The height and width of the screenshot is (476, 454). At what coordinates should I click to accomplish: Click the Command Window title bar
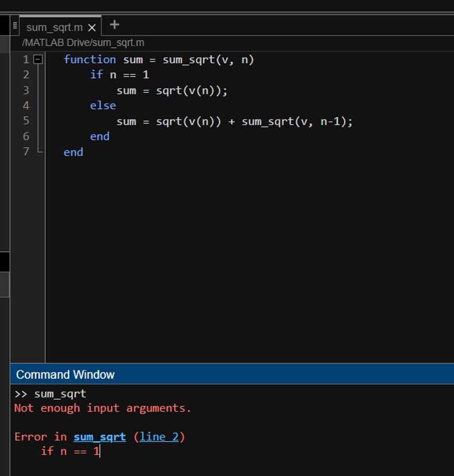[232, 374]
